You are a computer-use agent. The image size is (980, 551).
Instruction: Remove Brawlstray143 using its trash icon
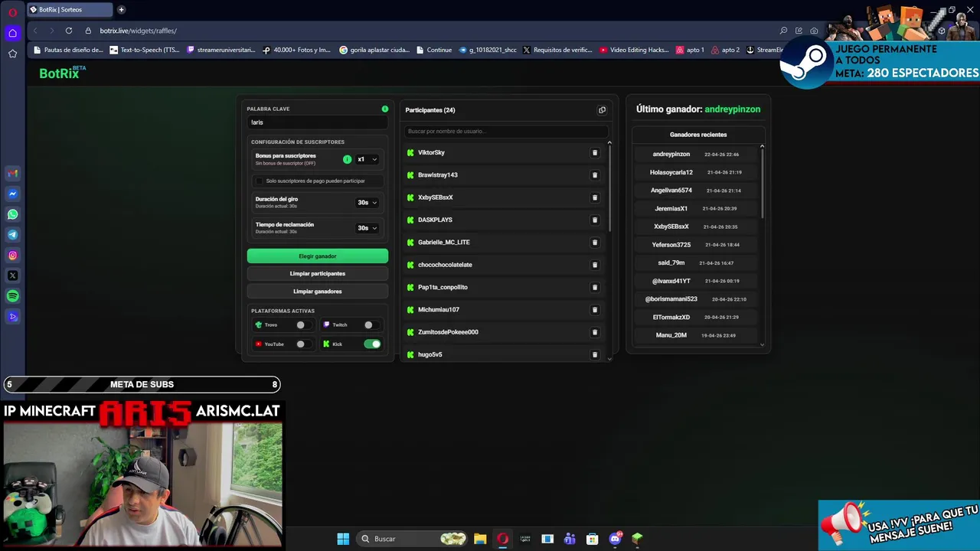click(595, 175)
